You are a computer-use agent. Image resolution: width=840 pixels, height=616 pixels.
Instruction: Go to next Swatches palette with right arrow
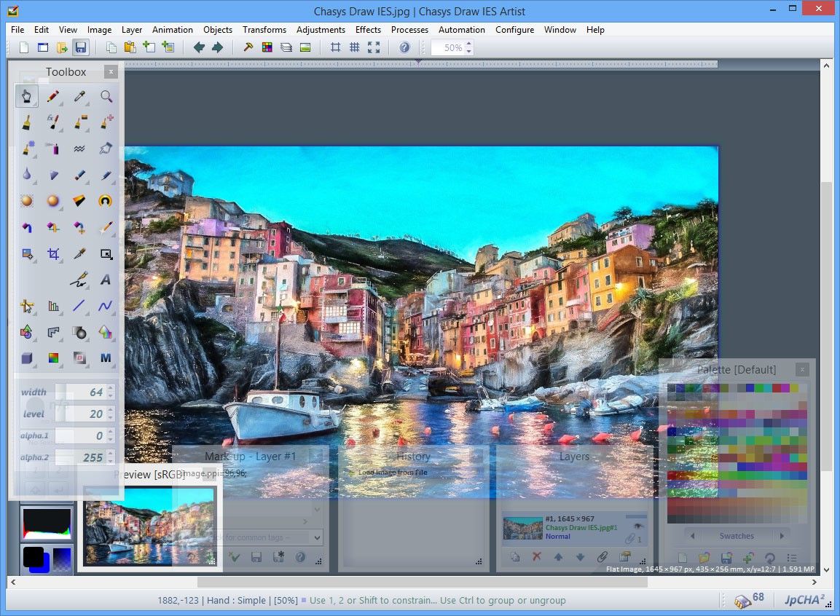coord(782,536)
